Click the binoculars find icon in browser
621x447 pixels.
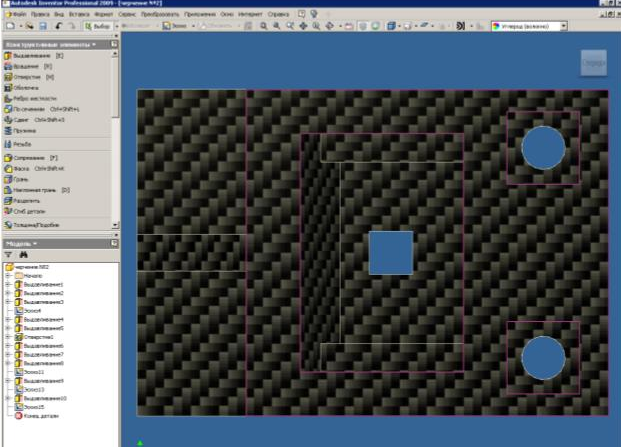23,255
